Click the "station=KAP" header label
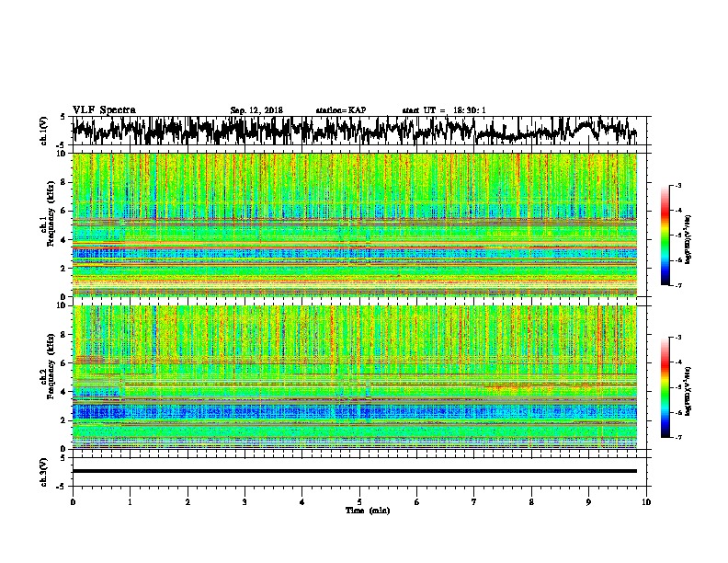 coord(341,110)
